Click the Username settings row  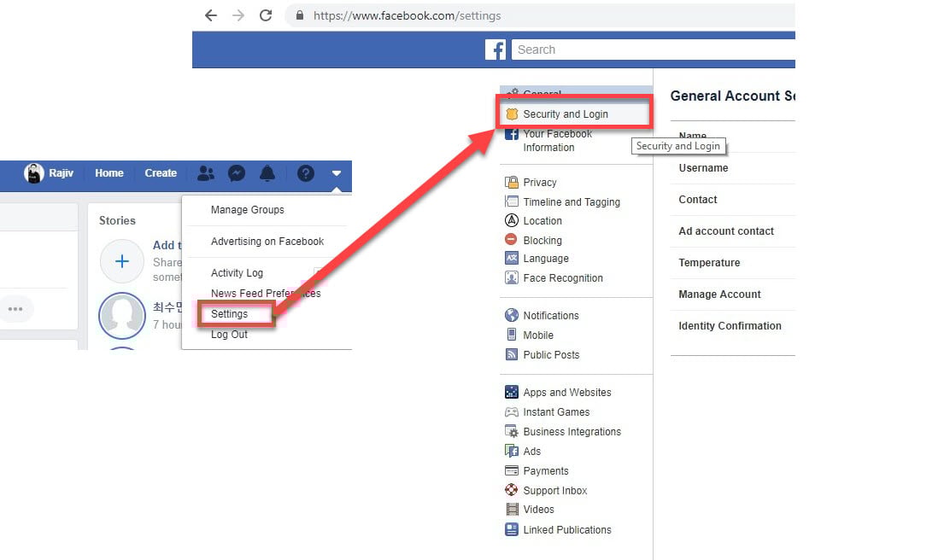pyautogui.click(x=732, y=167)
